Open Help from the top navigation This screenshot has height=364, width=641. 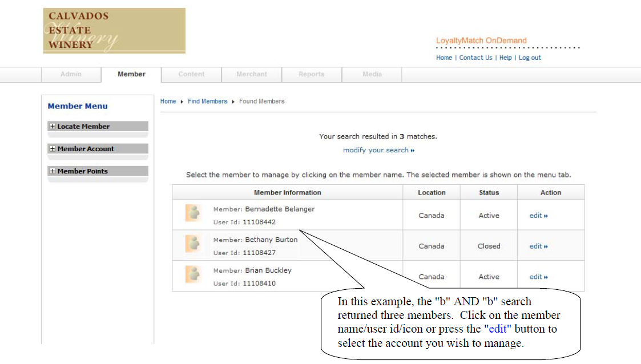point(505,57)
